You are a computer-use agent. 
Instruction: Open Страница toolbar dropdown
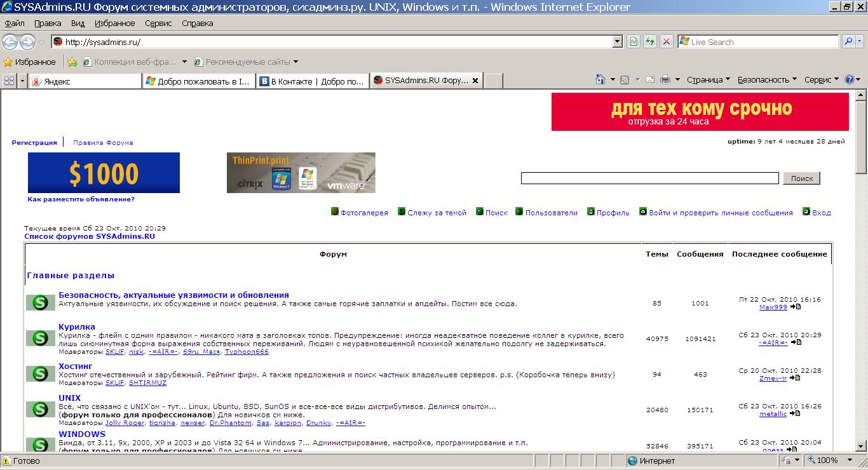point(708,79)
